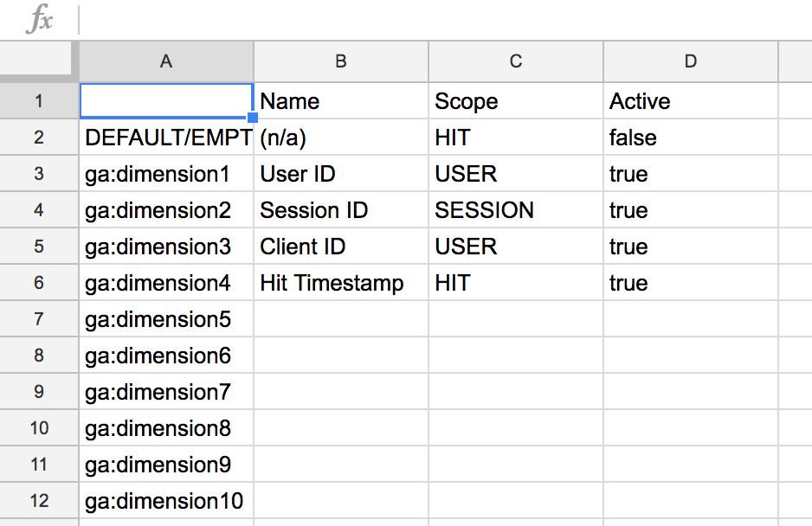The width and height of the screenshot is (812, 526).
Task: Select row 6 header
Action: pyautogui.click(x=39, y=283)
